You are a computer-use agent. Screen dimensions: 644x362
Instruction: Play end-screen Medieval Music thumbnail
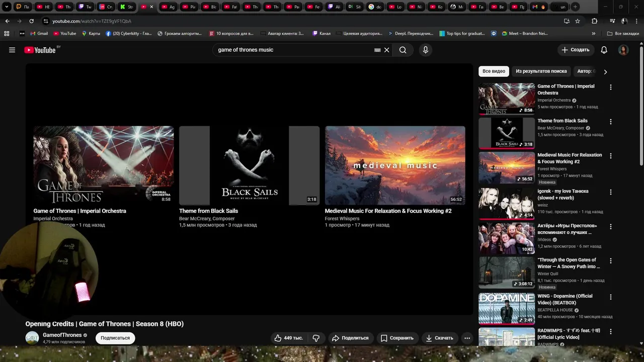click(x=395, y=165)
